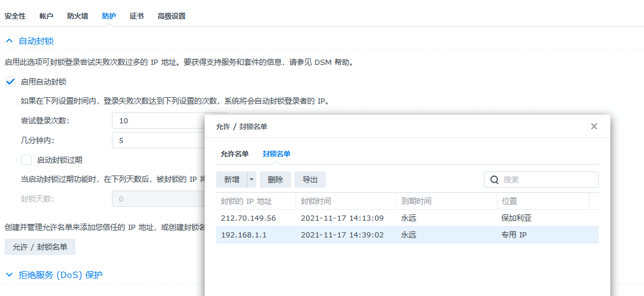Image resolution: width=644 pixels, height=296 pixels.
Task: Click the search magnifier icon
Action: [494, 180]
